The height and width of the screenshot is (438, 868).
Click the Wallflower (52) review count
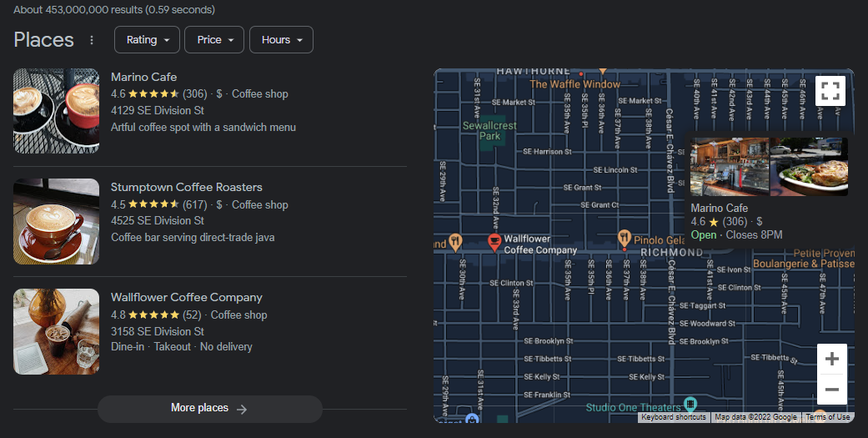[x=192, y=315]
